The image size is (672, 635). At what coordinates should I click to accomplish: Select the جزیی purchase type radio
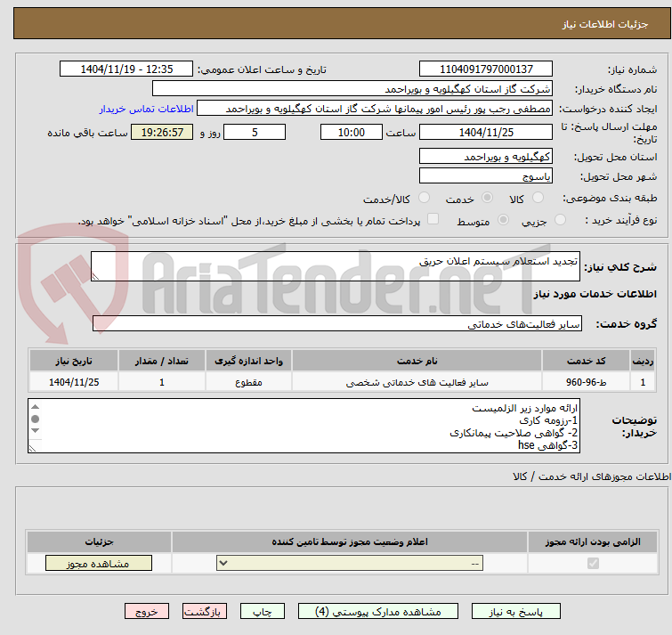click(x=560, y=220)
